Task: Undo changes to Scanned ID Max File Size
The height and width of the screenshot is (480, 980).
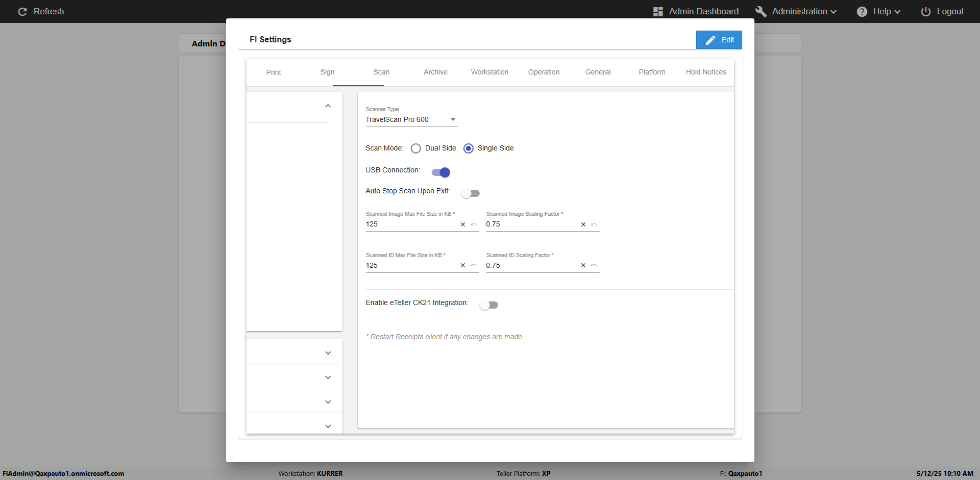Action: click(x=474, y=266)
